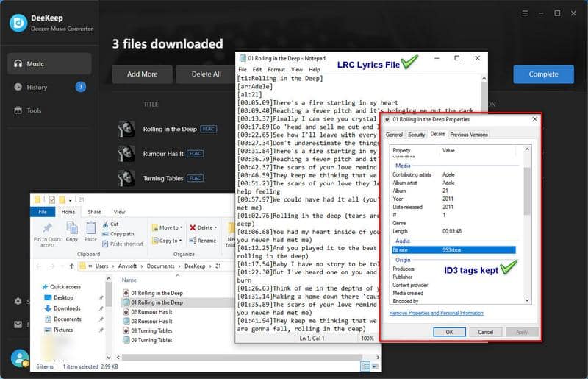Open the user profile avatar in DeeKeep
The image size is (588, 379).
coord(20,358)
